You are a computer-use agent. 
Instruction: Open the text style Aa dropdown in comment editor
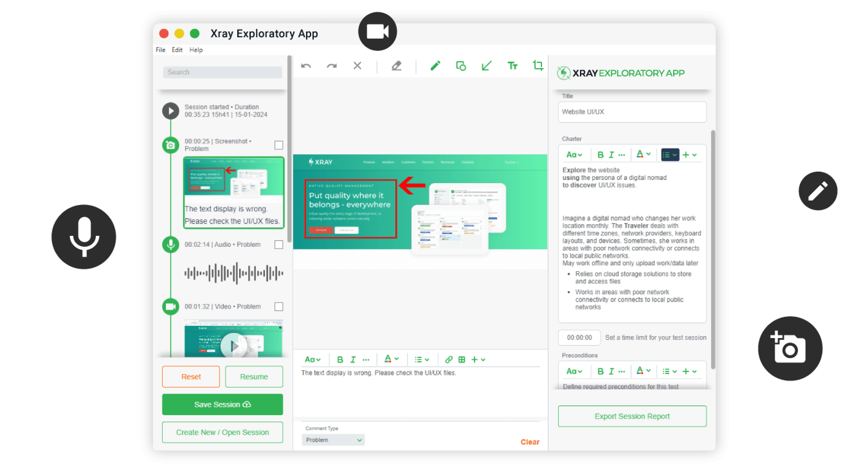[312, 360]
